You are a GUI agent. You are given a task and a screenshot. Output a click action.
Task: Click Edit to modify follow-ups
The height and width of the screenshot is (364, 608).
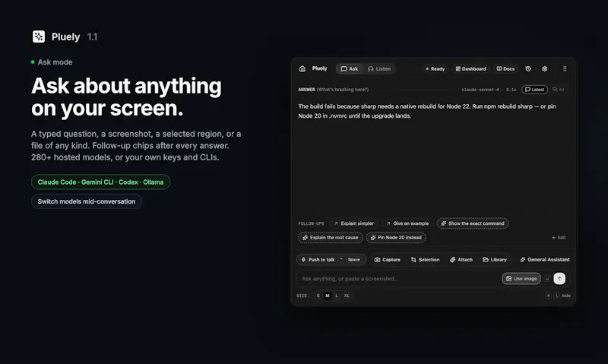point(559,238)
